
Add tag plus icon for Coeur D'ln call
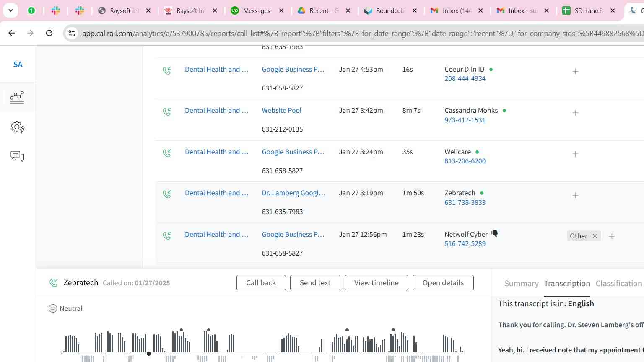(575, 71)
